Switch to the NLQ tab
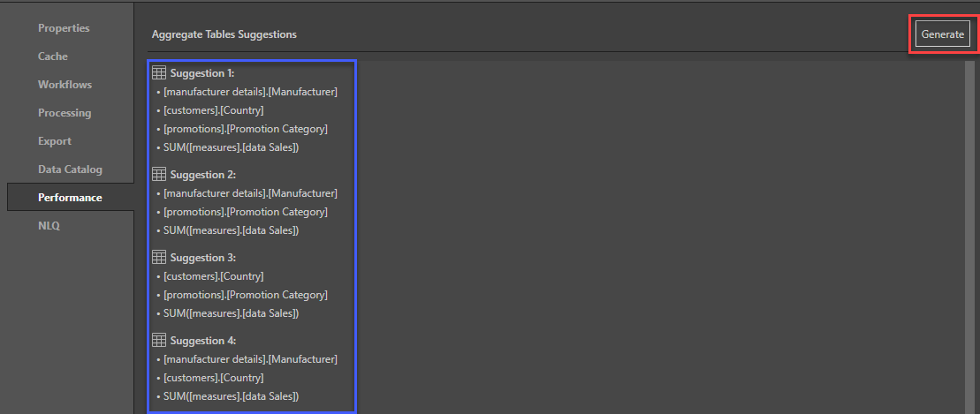 pos(49,226)
